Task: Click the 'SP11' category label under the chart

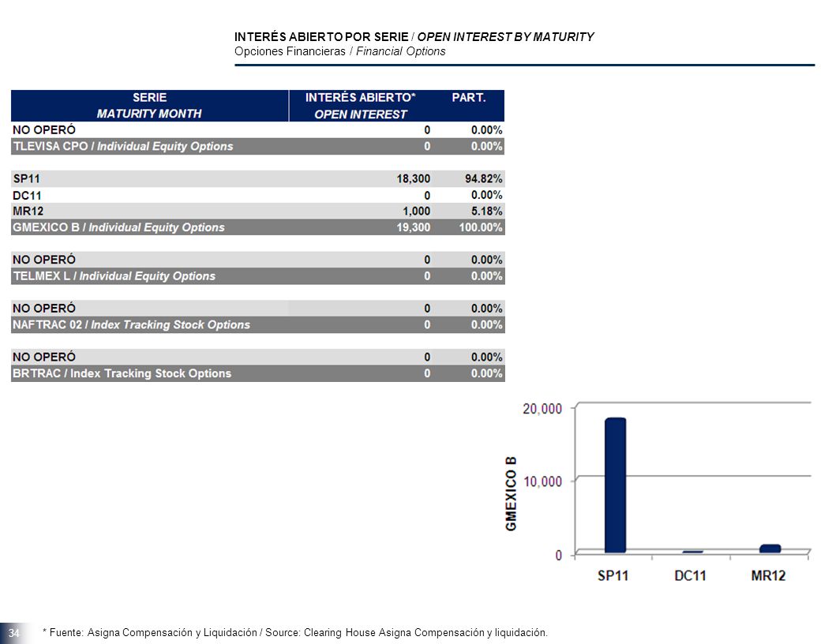Action: coord(613,575)
